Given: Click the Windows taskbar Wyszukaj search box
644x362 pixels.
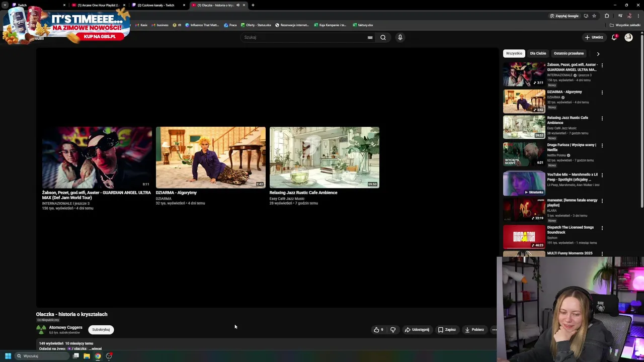Looking at the screenshot, I should tap(42, 356).
